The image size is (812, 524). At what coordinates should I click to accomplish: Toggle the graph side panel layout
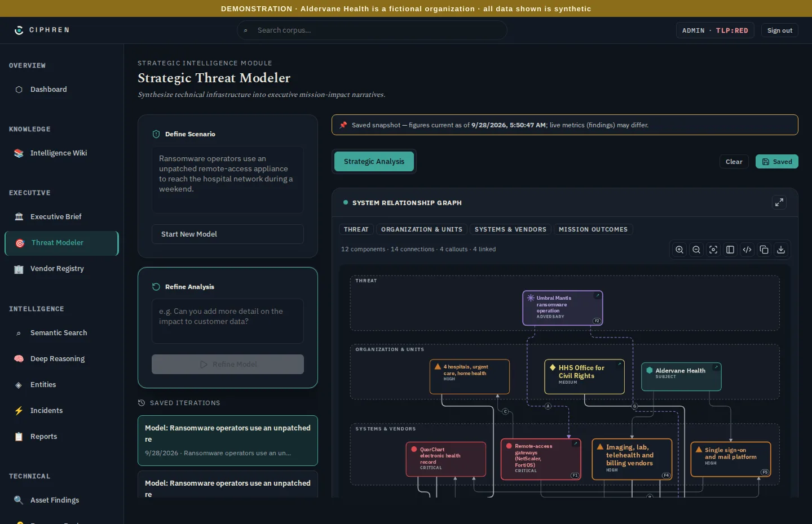[730, 250]
